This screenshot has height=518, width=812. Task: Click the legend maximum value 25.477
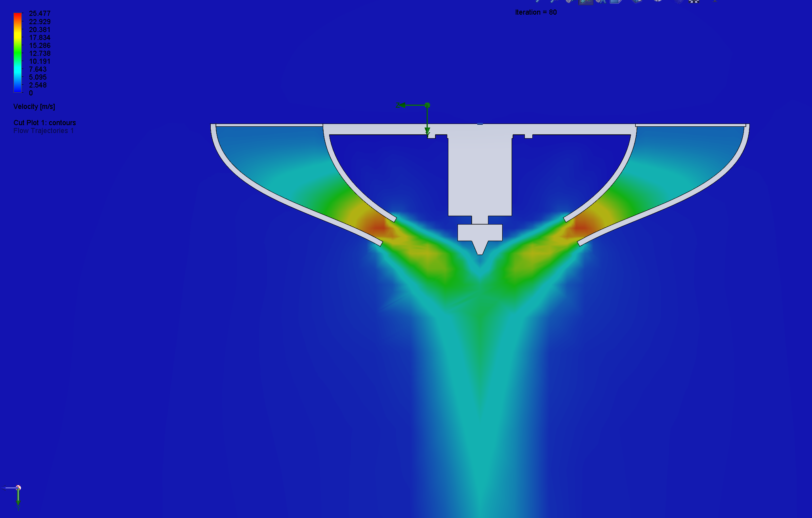click(40, 13)
